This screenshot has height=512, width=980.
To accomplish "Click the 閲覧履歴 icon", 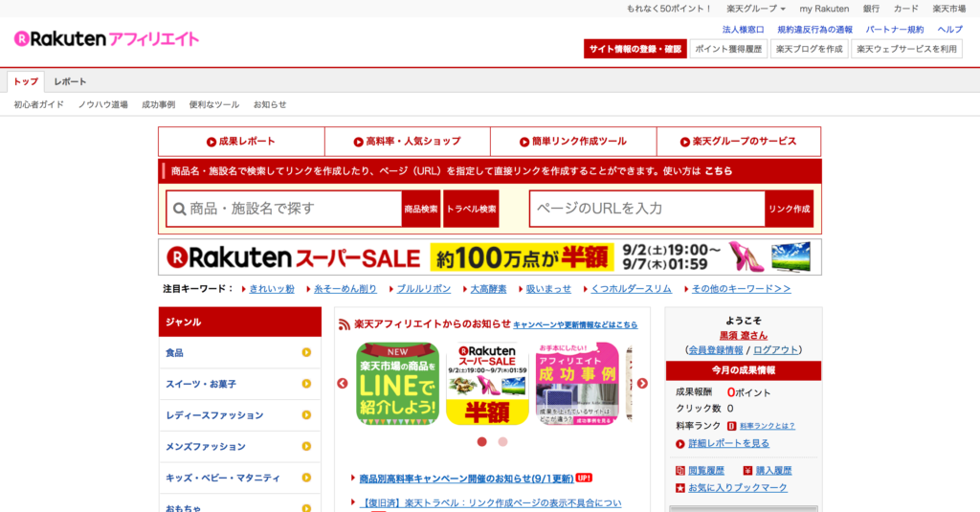I will pos(680,471).
